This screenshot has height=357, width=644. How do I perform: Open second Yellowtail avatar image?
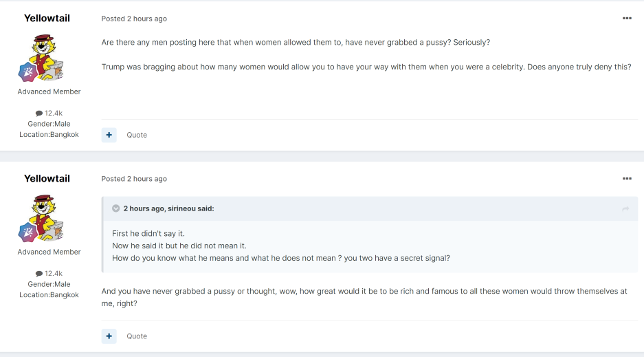[x=45, y=217]
